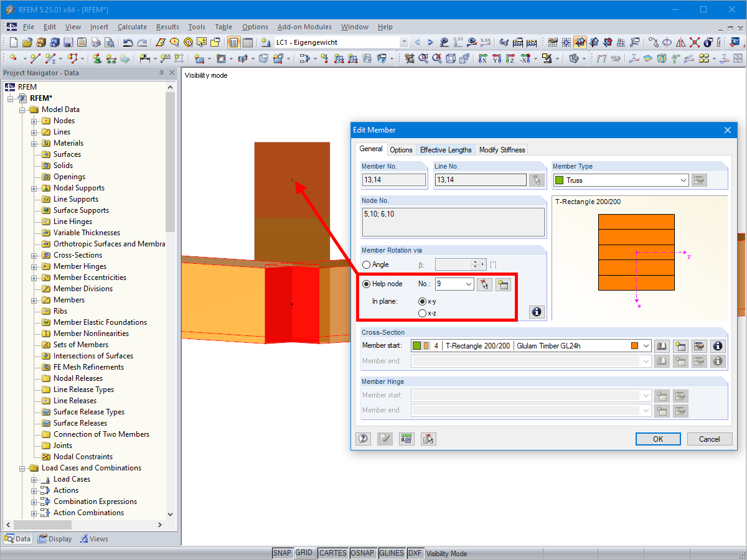The image size is (747, 560).
Task: Switch to the Effective Lengths tab
Action: click(446, 149)
